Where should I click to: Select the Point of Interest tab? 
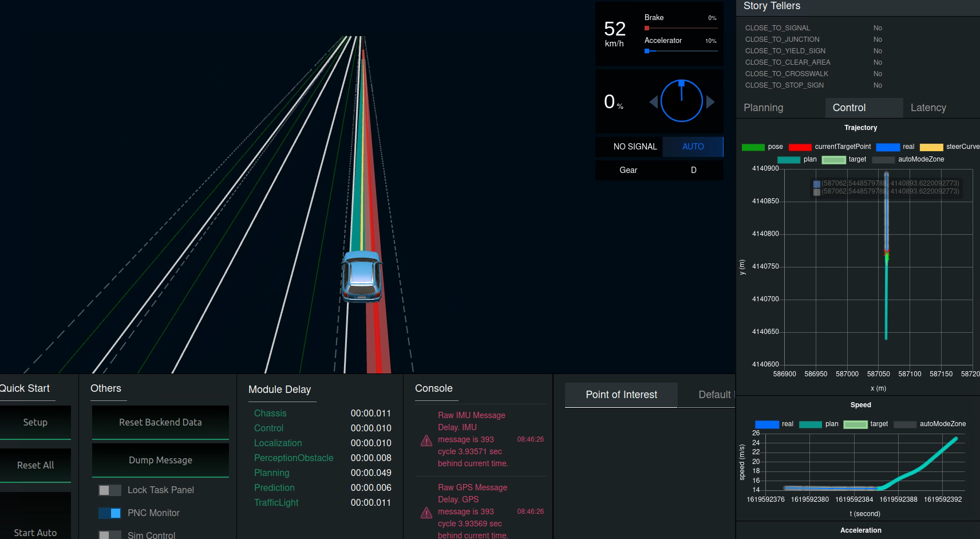click(x=621, y=395)
